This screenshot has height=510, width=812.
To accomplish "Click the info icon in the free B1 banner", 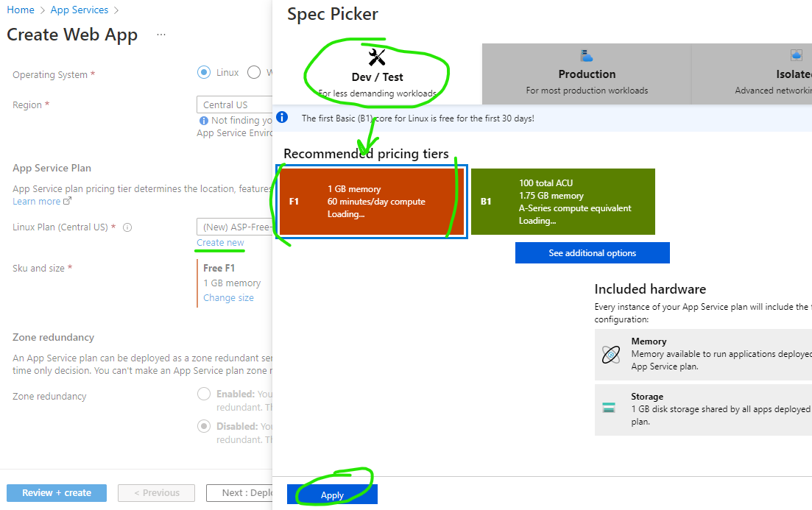I will point(282,117).
